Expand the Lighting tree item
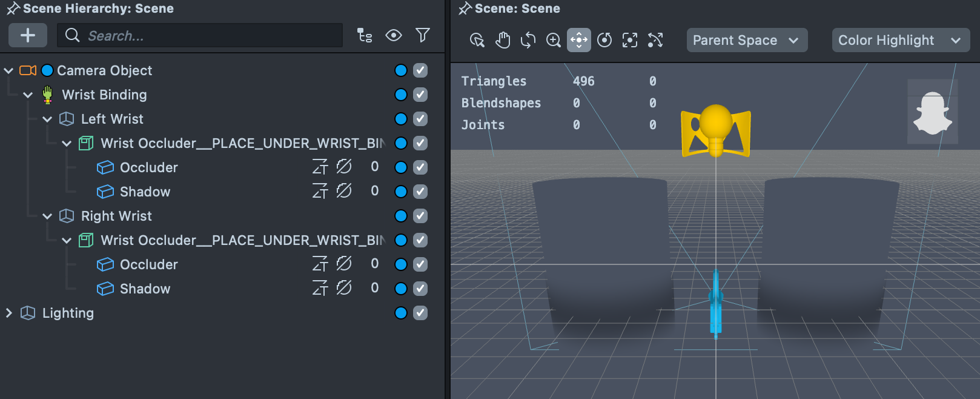This screenshot has height=399, width=980. click(9, 313)
